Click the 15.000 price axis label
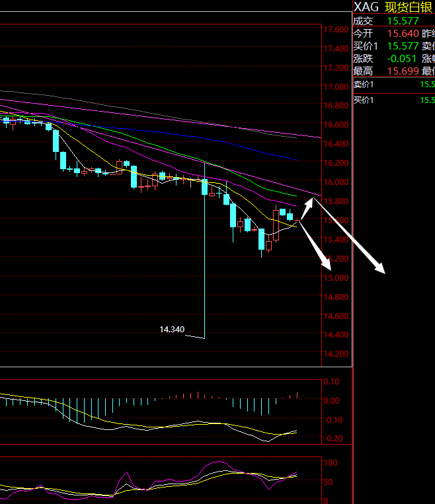Image resolution: width=435 pixels, height=504 pixels. click(336, 277)
